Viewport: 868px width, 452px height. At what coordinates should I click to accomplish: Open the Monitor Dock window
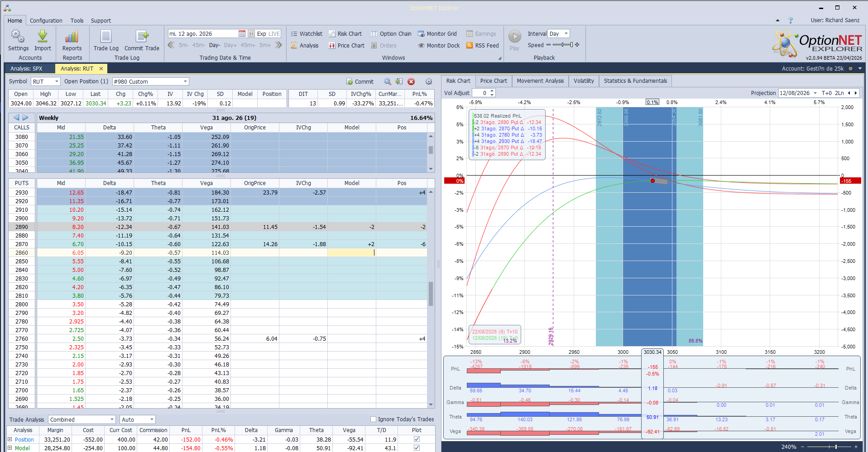pyautogui.click(x=438, y=45)
